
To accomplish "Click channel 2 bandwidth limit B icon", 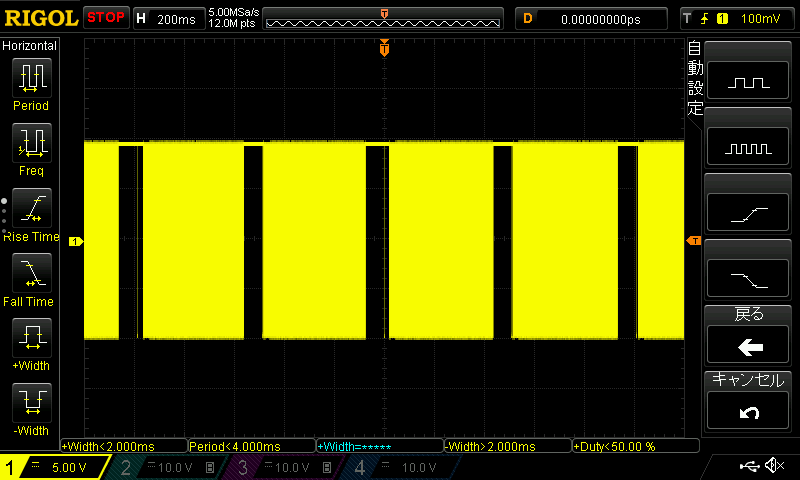I will click(210, 467).
